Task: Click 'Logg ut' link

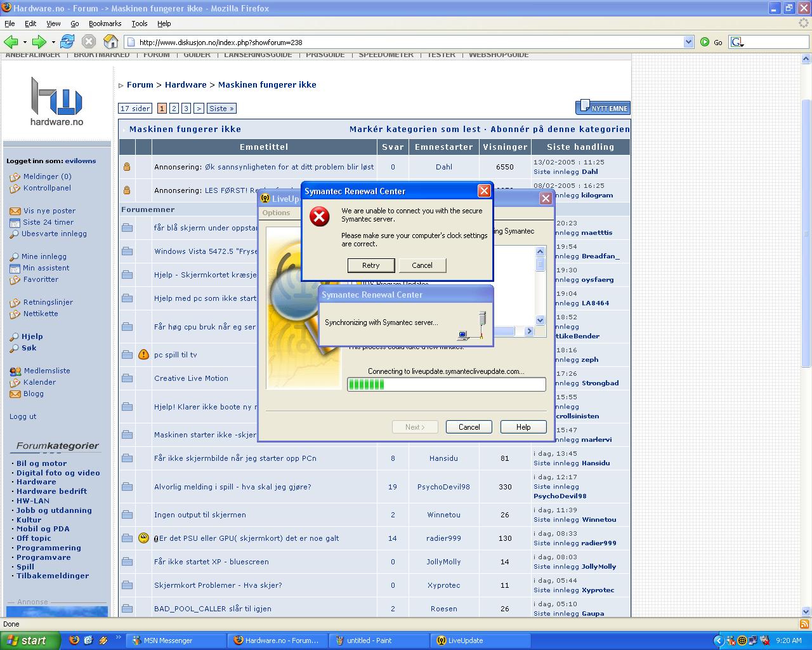Action: pyautogui.click(x=23, y=416)
